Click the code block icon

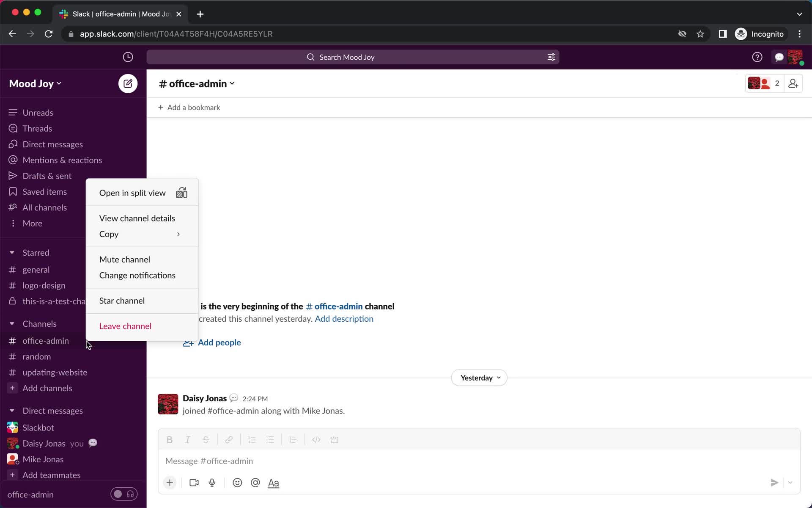pyautogui.click(x=335, y=439)
